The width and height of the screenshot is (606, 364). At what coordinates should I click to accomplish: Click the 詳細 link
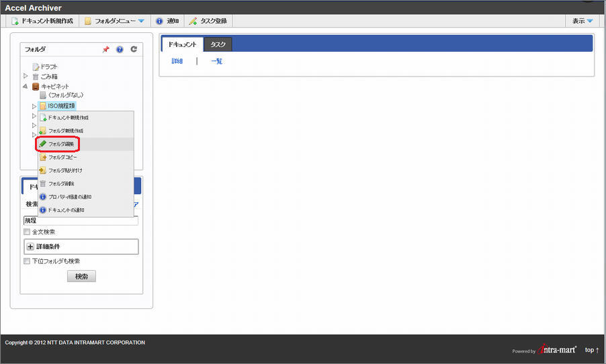pos(177,61)
